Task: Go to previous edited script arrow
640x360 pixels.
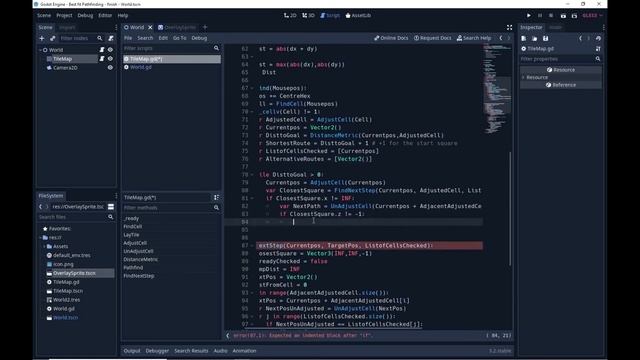Action: [x=501, y=38]
